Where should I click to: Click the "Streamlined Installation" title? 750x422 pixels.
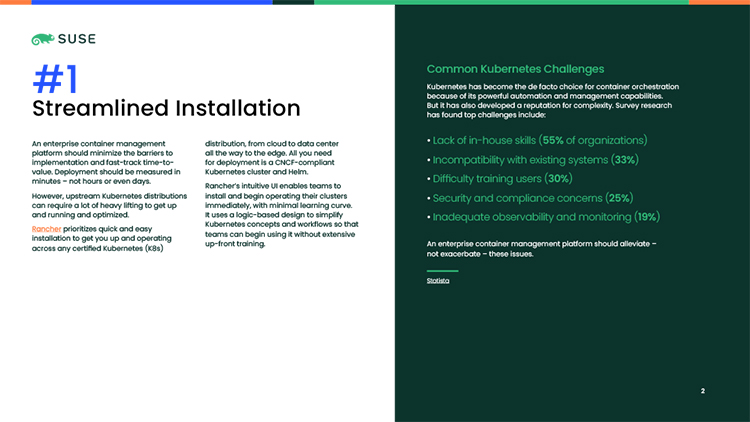tap(166, 108)
